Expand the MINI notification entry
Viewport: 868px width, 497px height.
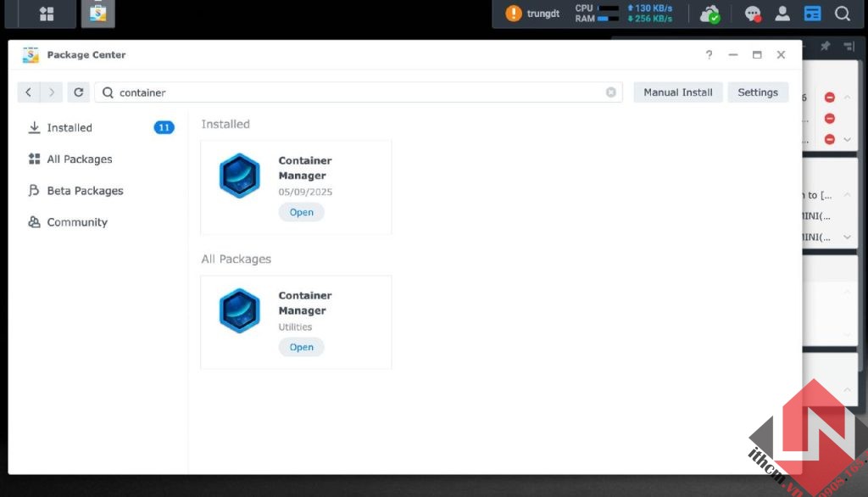point(845,236)
